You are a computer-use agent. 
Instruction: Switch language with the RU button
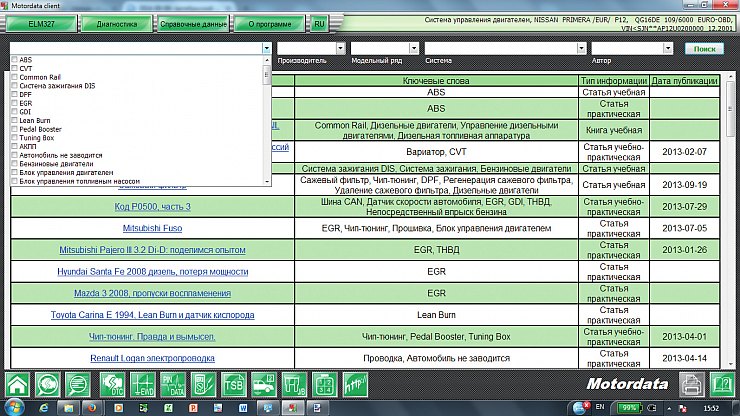pos(320,24)
